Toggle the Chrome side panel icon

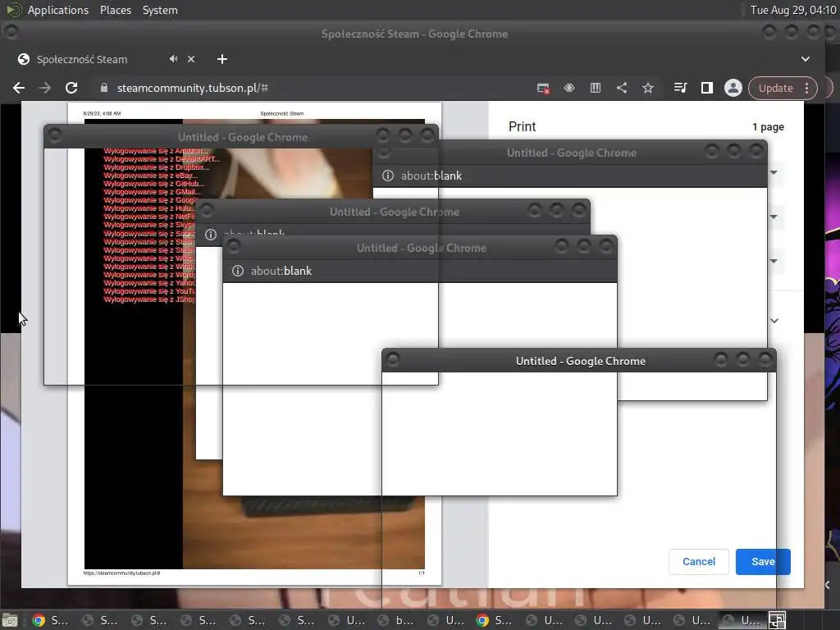(706, 88)
